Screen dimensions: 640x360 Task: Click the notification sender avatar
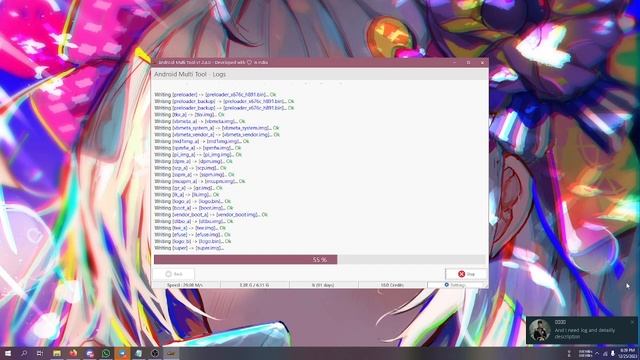tap(539, 330)
